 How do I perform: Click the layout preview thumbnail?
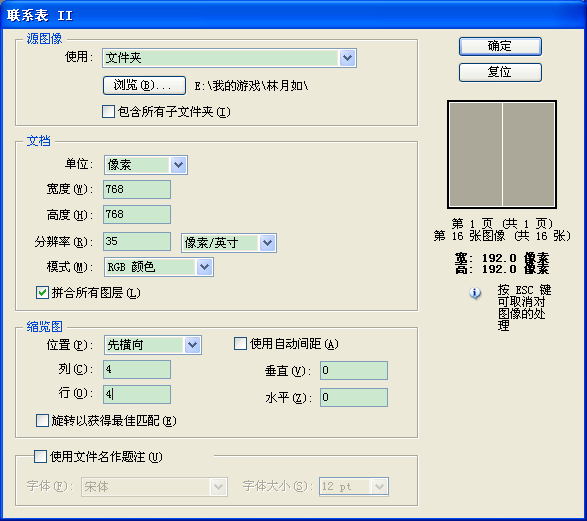pos(502,155)
